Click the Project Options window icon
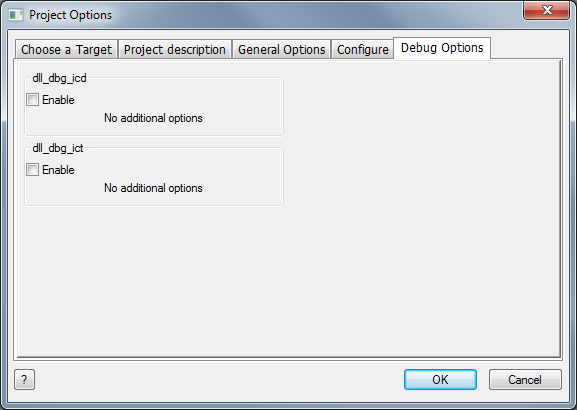The height and width of the screenshot is (410, 577). 16,15
